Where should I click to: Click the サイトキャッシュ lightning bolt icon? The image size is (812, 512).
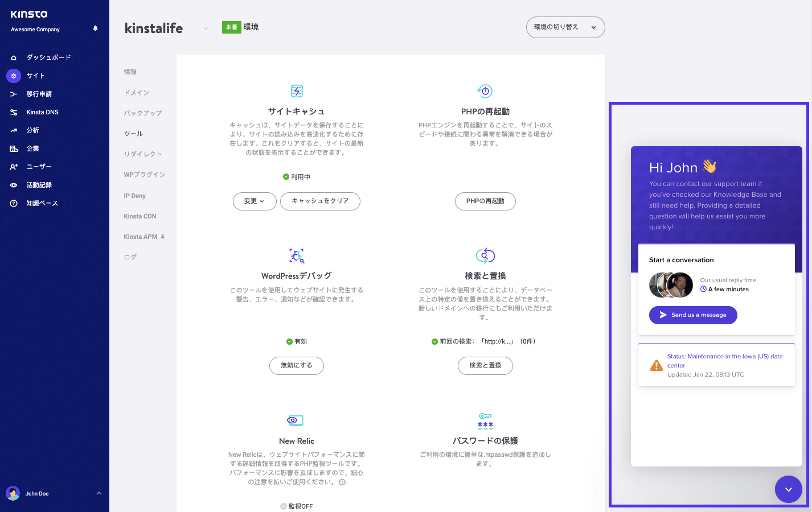click(296, 90)
